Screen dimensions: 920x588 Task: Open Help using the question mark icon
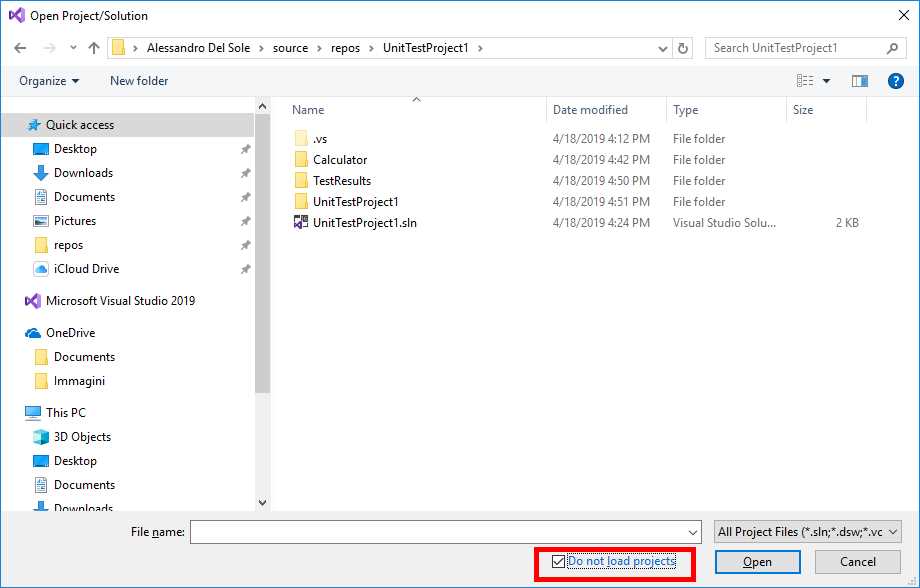coord(895,81)
